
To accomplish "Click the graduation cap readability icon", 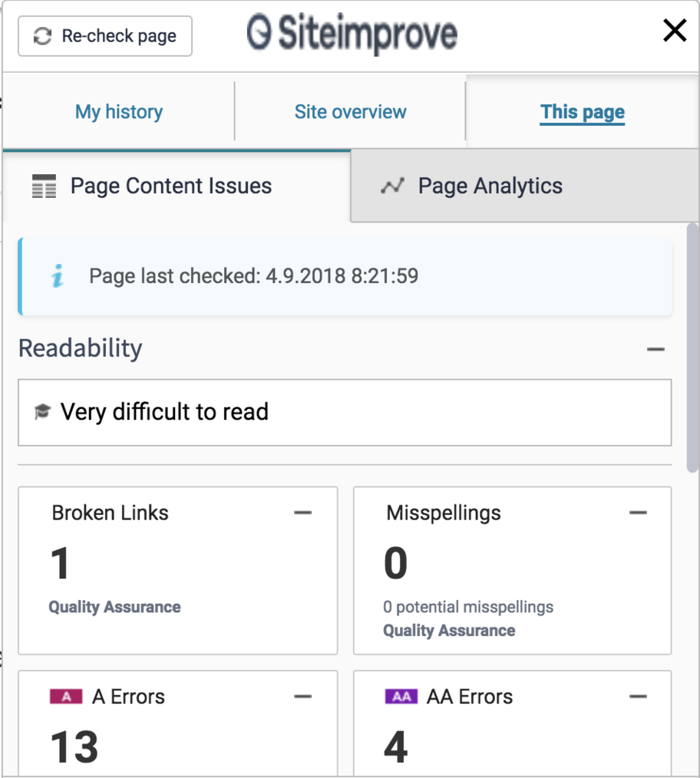I will pyautogui.click(x=42, y=413).
